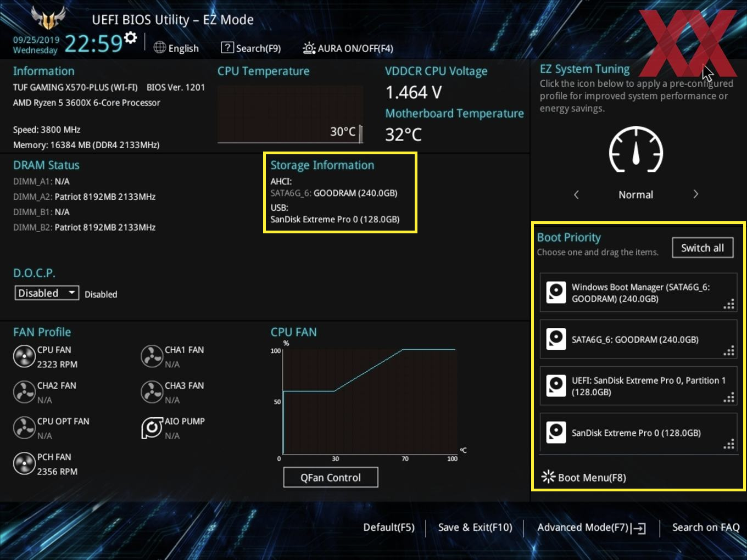Image resolution: width=747 pixels, height=560 pixels.
Task: Click the TUF logo at top left
Action: (48, 18)
